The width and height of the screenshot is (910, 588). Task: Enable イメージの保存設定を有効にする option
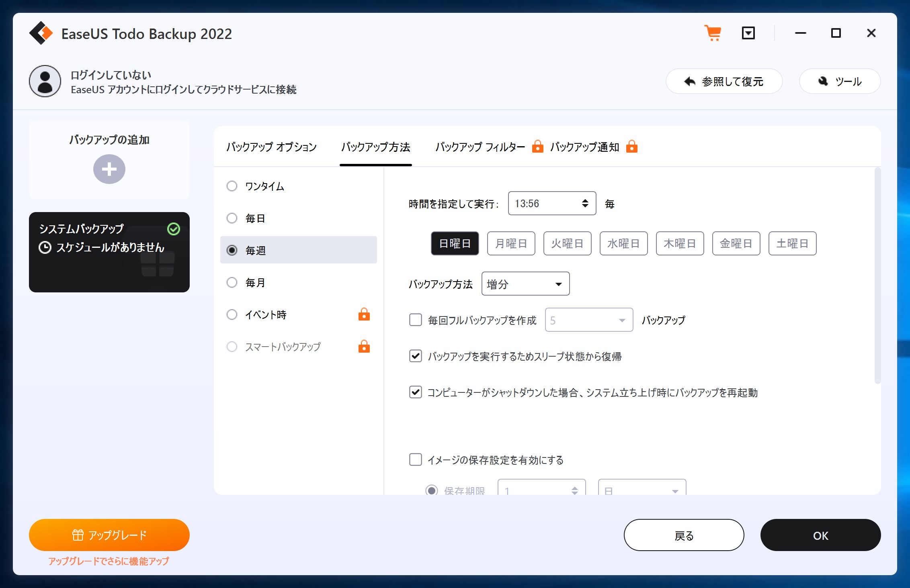pos(415,460)
